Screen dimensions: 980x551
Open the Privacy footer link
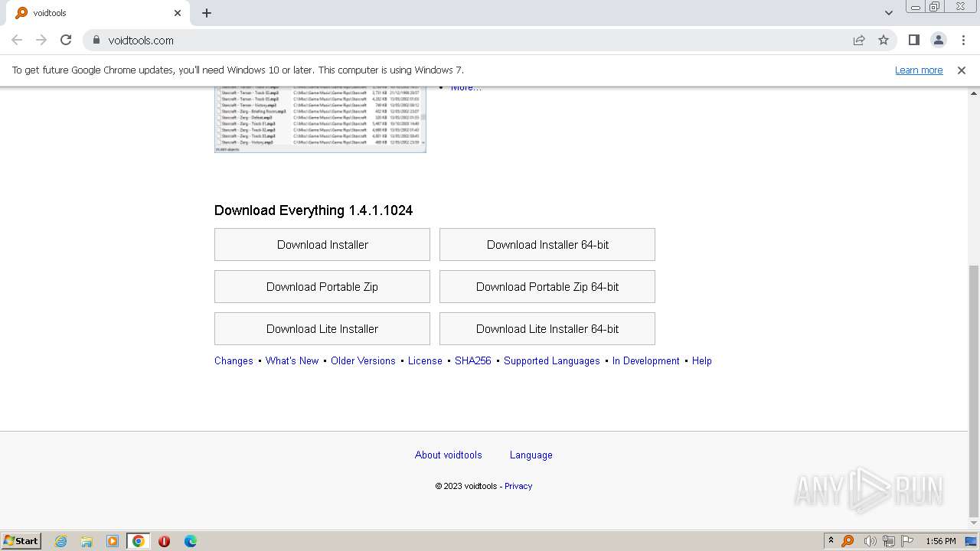tap(518, 486)
